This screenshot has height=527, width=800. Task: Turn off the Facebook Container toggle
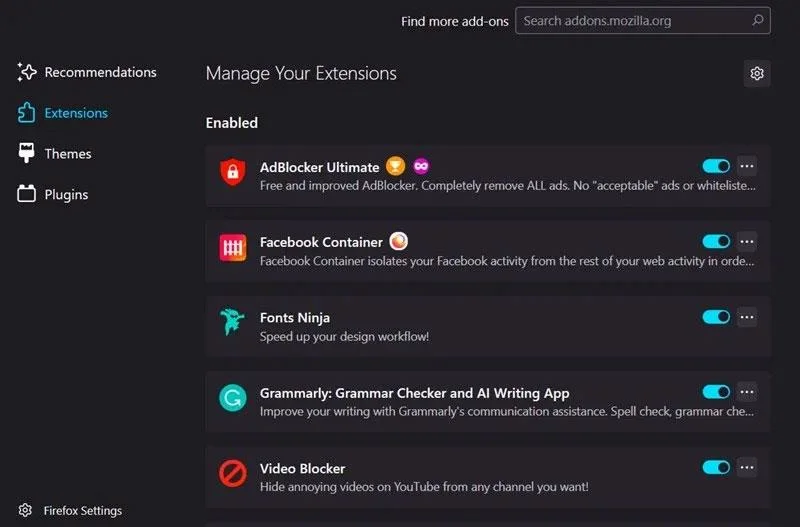click(716, 241)
